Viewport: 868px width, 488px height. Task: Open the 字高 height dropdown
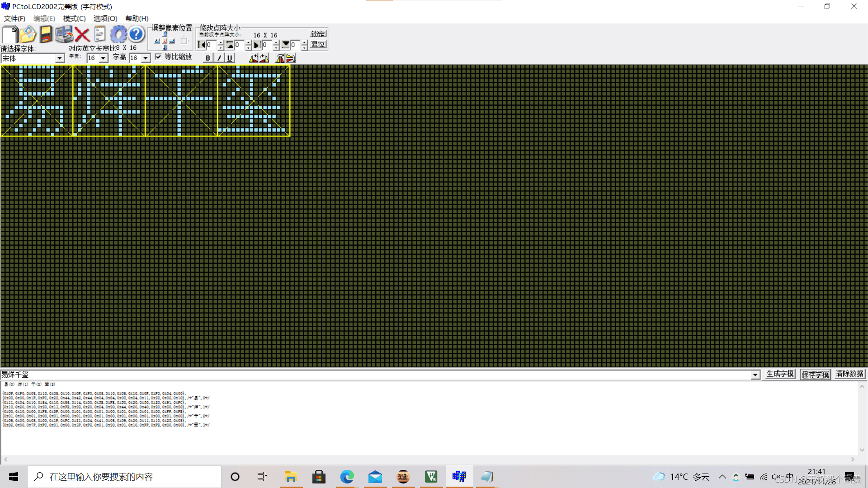(x=145, y=58)
